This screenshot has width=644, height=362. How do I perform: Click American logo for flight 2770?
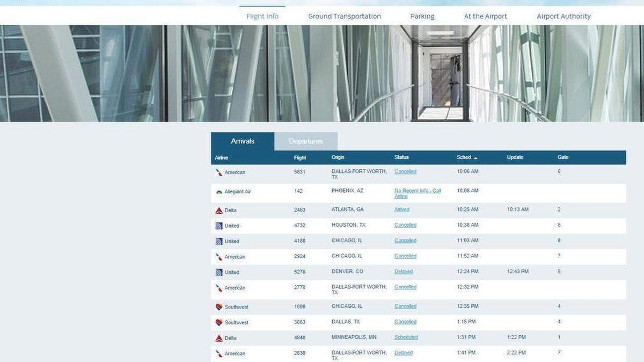219,288
